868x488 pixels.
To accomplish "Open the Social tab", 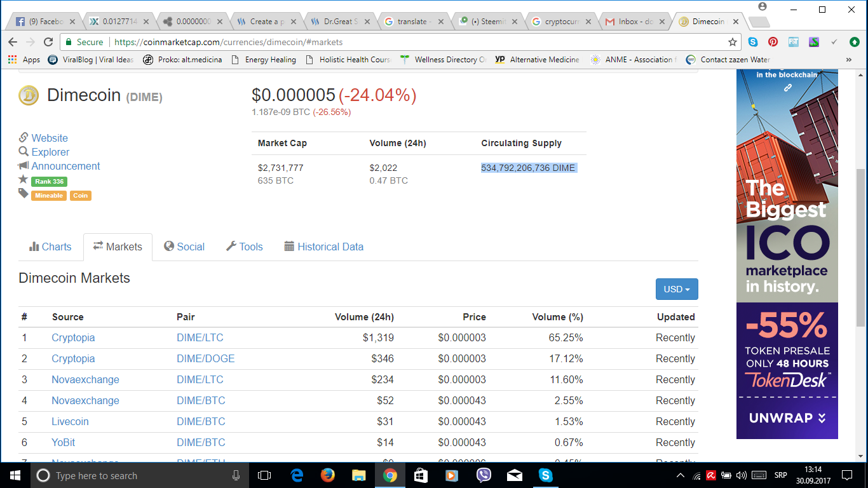I will click(184, 247).
